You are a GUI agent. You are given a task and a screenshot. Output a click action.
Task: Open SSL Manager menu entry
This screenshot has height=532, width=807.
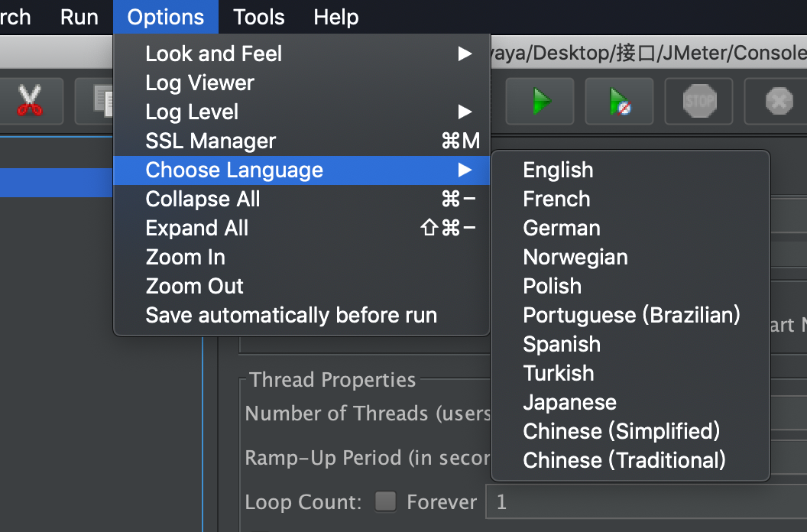pos(301,141)
